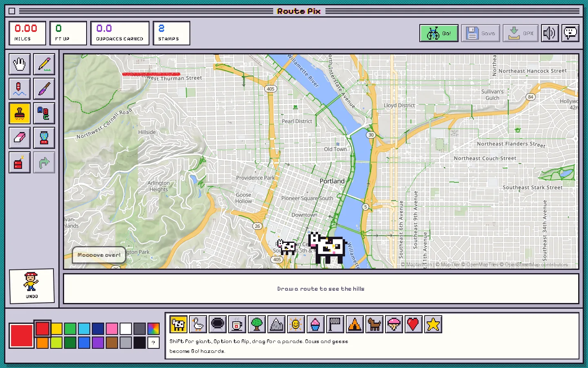Select the red crayon squiggle tool
The width and height of the screenshot is (588, 368).
point(20,89)
